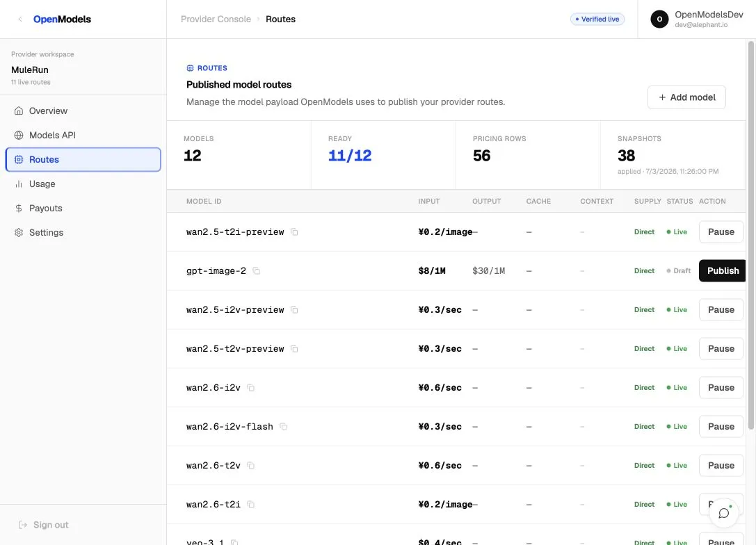The height and width of the screenshot is (545, 756).
Task: Click the Draft status of gpt-image-2
Action: tap(679, 271)
